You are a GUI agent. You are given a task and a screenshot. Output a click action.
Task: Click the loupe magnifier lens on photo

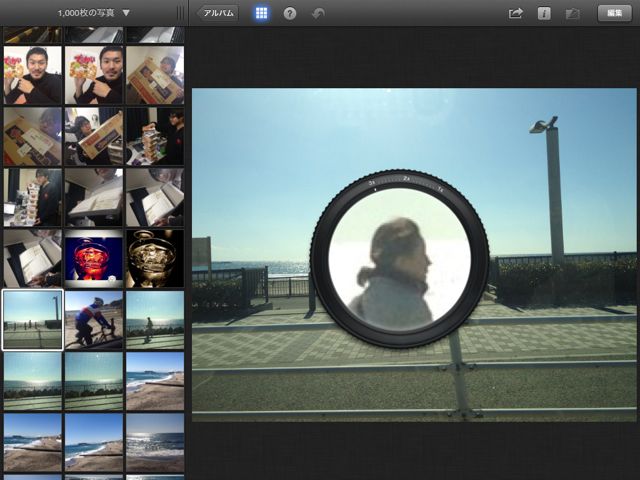click(400, 259)
